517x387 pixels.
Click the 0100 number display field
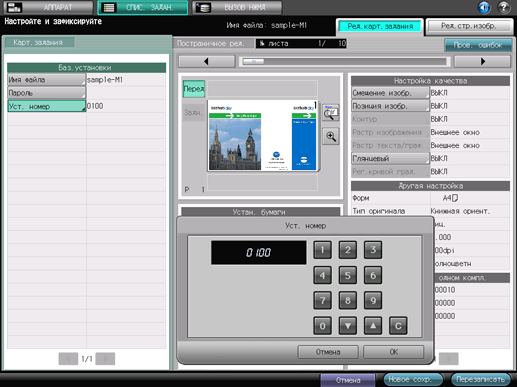[259, 253]
